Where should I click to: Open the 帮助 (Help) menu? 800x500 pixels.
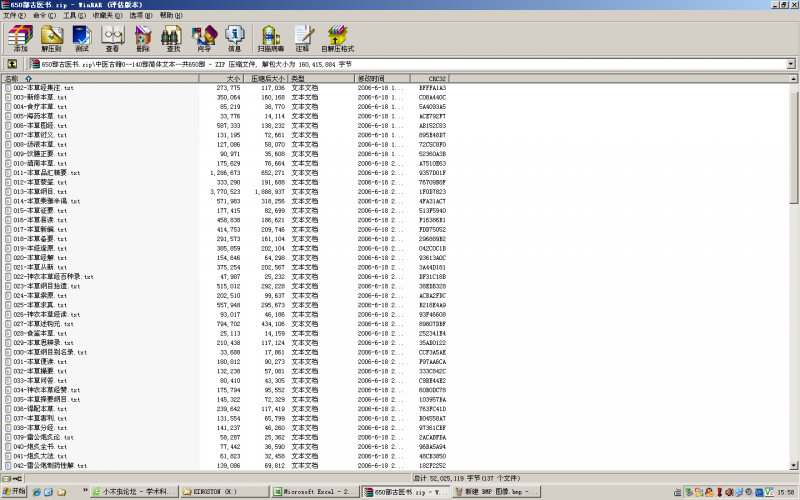click(x=171, y=15)
